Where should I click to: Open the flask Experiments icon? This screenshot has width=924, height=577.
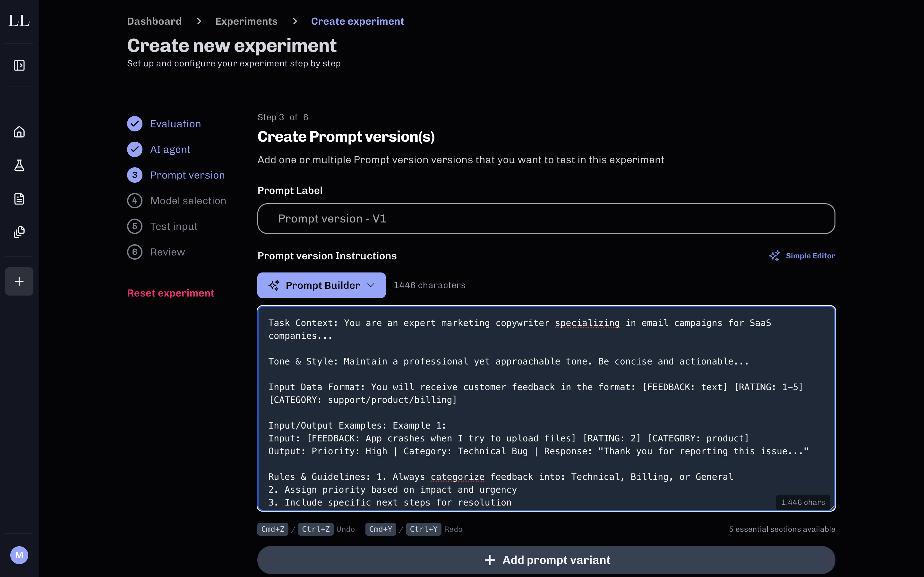(x=19, y=165)
